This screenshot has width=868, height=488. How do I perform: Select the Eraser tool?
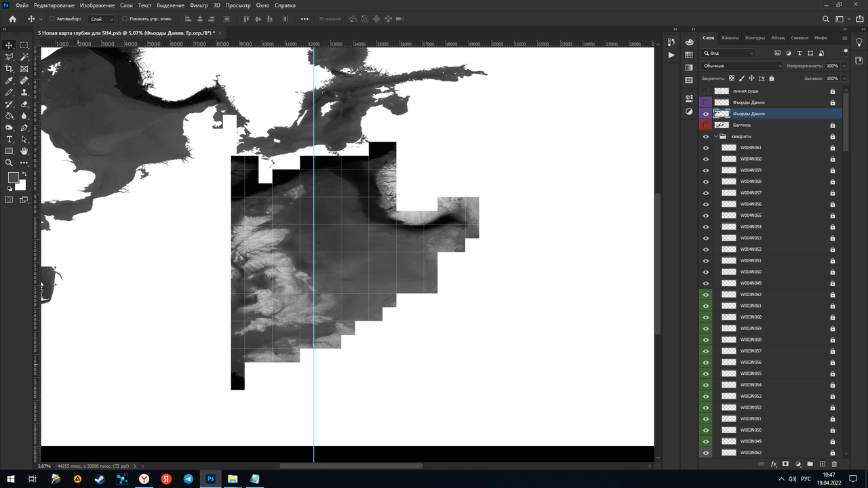pos(24,104)
